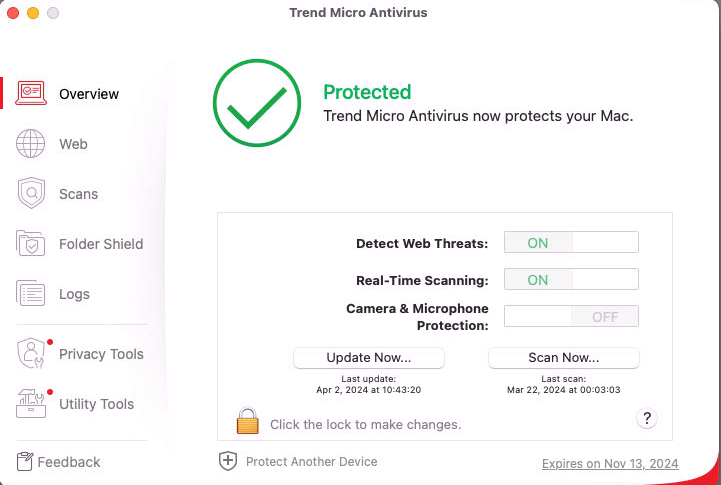Switch to the Web section label
Image resolution: width=721 pixels, height=485 pixels.
tap(73, 144)
